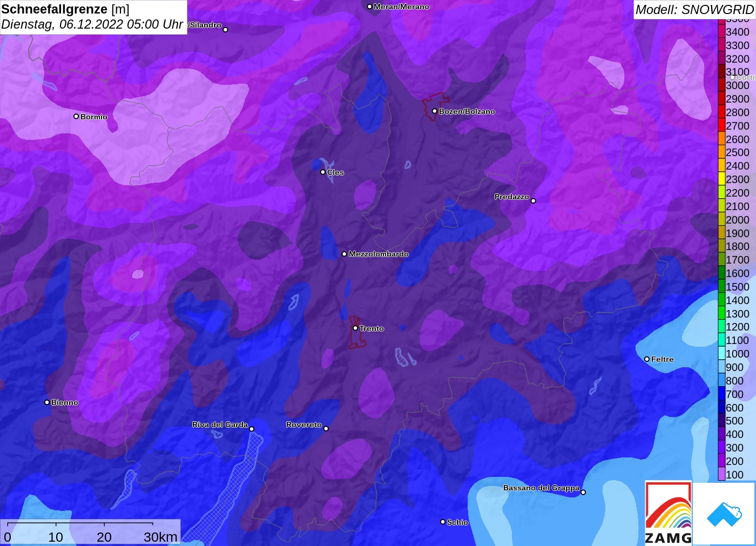Click the blue cloud house logo
756x546 pixels.
pos(724,514)
